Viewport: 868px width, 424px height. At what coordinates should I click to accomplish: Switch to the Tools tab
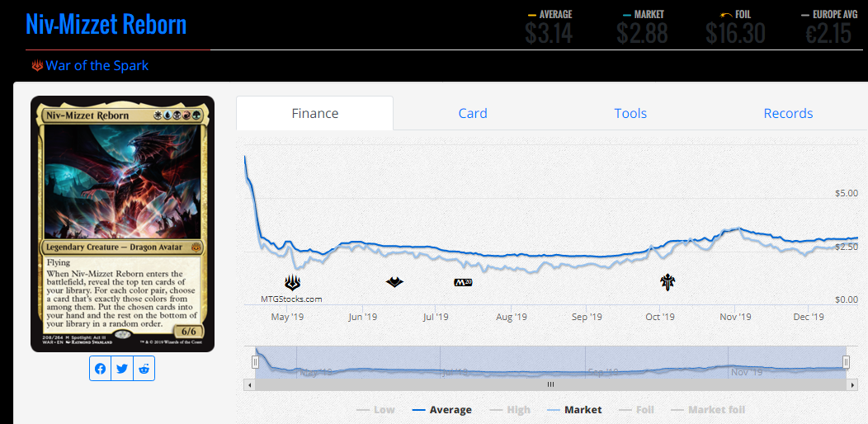pos(630,114)
